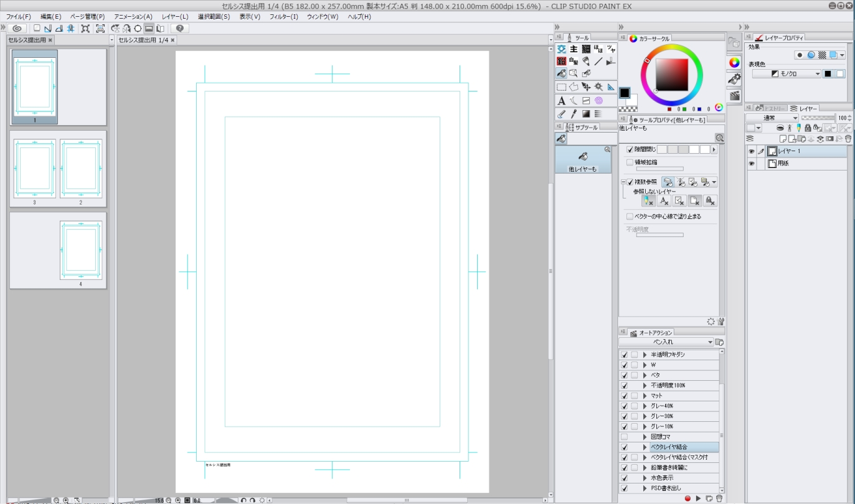Choose the purple spiral decoration tool
The image size is (855, 504).
pyautogui.click(x=598, y=101)
